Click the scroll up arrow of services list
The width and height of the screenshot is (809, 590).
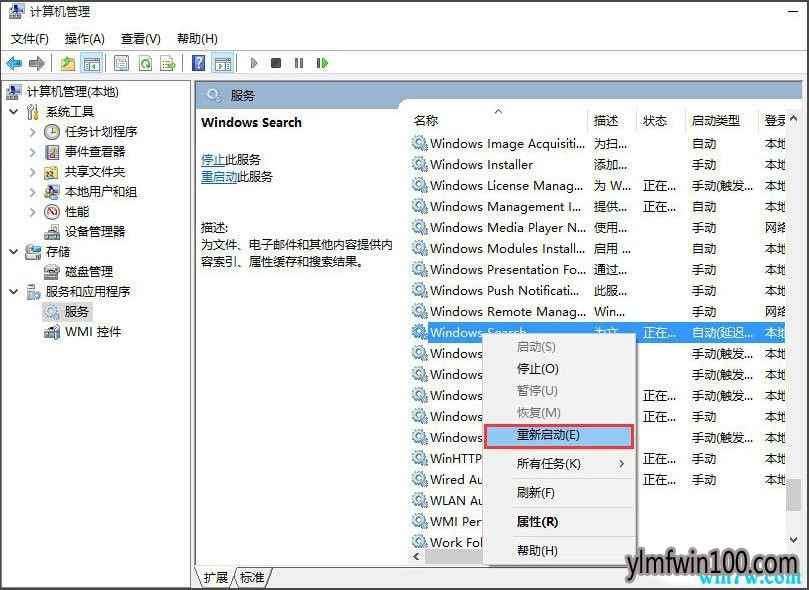[x=793, y=119]
